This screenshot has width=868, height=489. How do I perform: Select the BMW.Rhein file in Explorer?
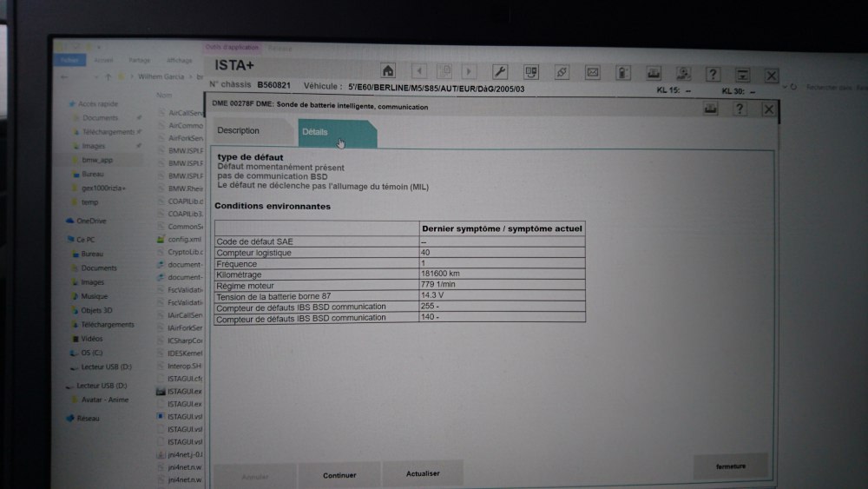[186, 188]
